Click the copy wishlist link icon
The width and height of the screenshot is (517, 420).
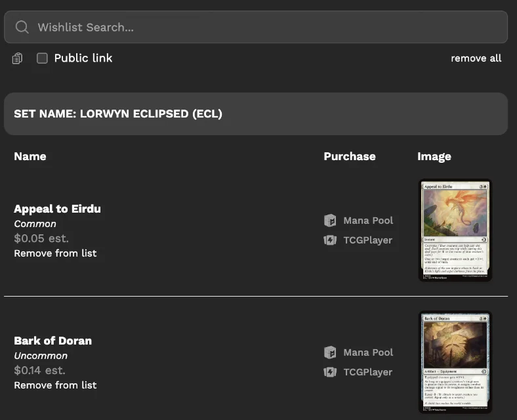pyautogui.click(x=17, y=58)
